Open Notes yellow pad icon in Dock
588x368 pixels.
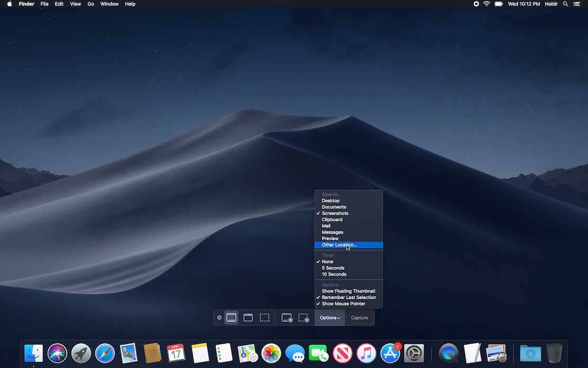pyautogui.click(x=200, y=353)
